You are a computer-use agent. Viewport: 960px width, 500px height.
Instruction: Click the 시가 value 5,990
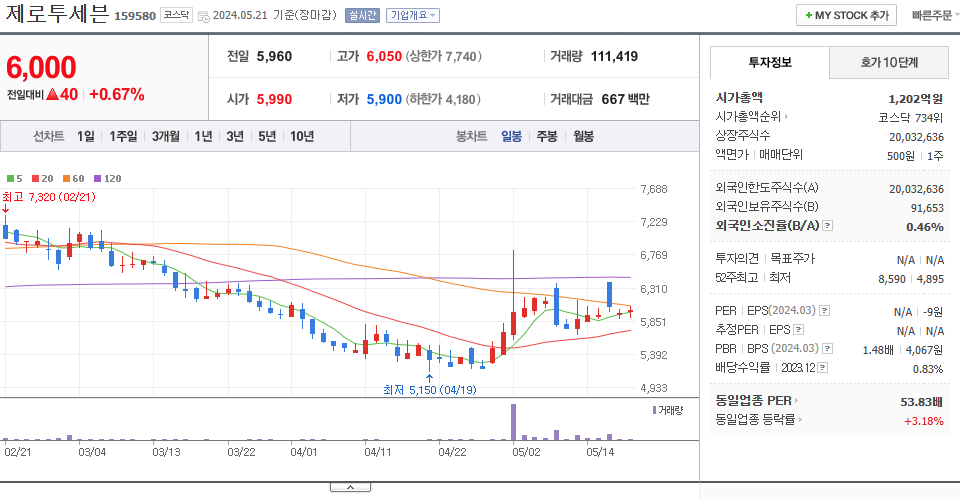[274, 99]
